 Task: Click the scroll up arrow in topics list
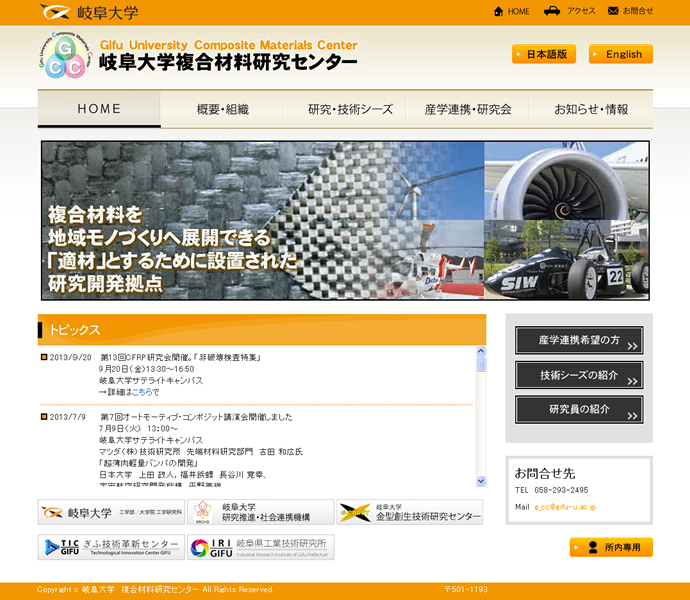pyautogui.click(x=481, y=351)
